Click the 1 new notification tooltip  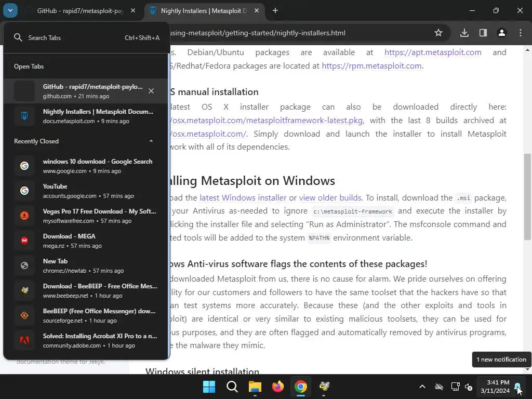coord(501,360)
